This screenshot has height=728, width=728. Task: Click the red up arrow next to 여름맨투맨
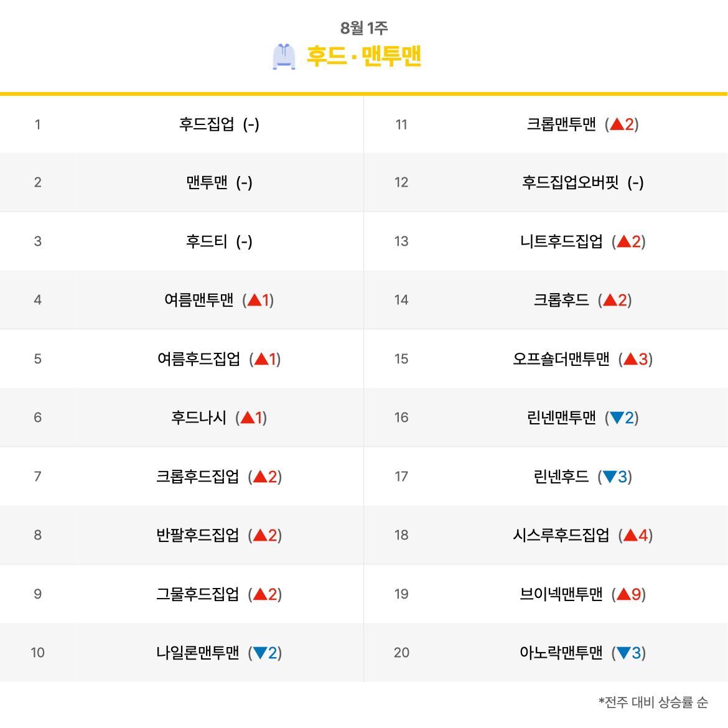[x=254, y=301]
